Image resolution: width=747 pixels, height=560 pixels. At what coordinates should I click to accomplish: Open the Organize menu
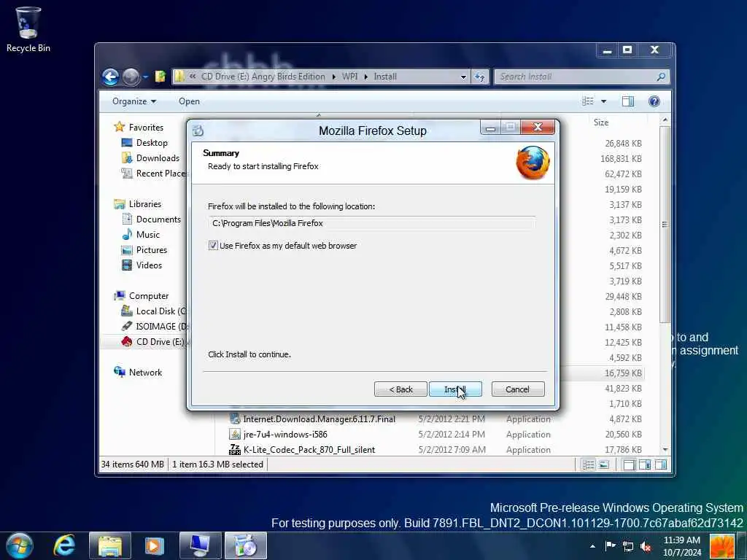point(134,101)
